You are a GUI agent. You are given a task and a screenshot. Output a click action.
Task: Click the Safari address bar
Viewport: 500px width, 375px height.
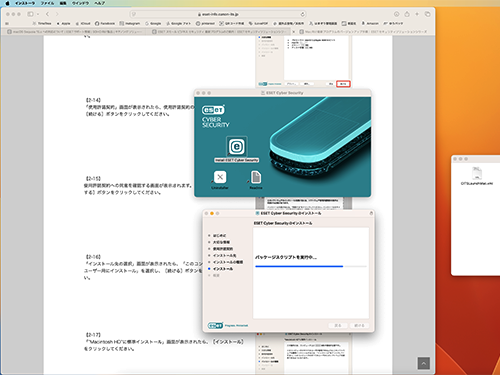(x=218, y=14)
